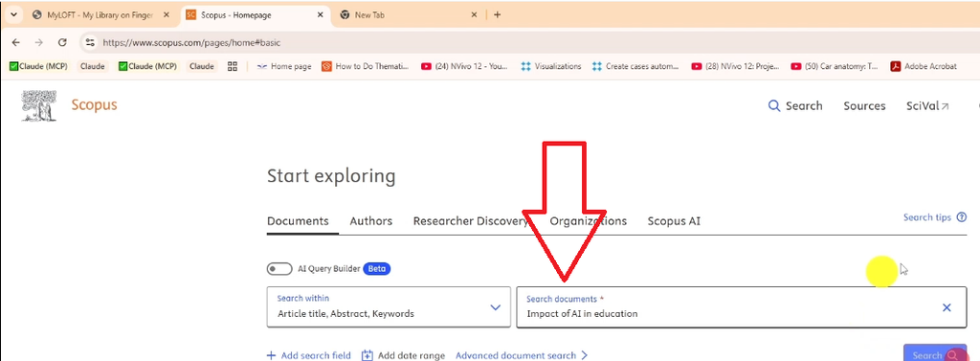Open Sources in Scopus header

[864, 105]
